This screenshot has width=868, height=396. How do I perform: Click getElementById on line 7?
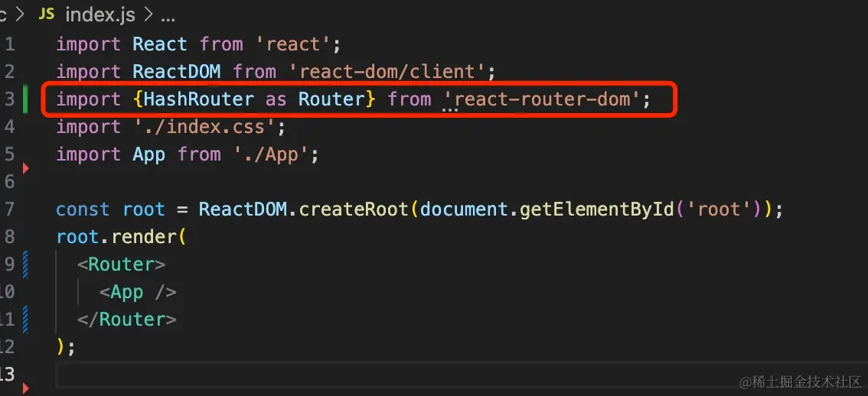(596, 209)
